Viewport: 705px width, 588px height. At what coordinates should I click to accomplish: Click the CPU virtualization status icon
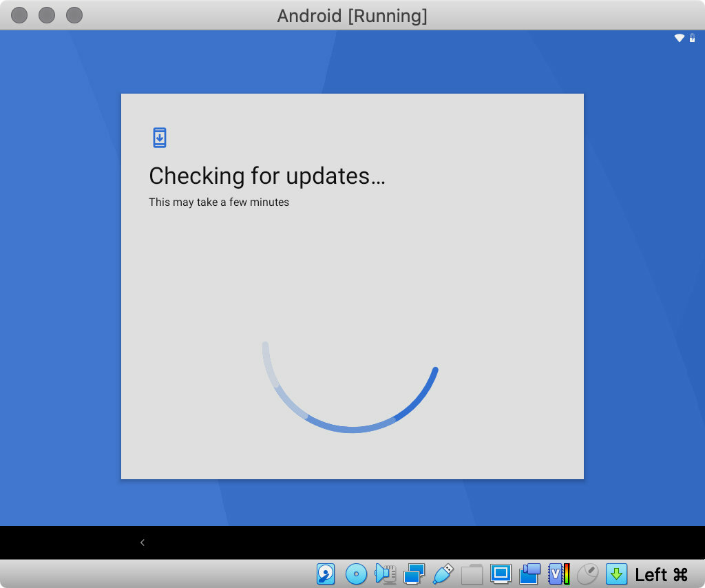[x=558, y=574]
